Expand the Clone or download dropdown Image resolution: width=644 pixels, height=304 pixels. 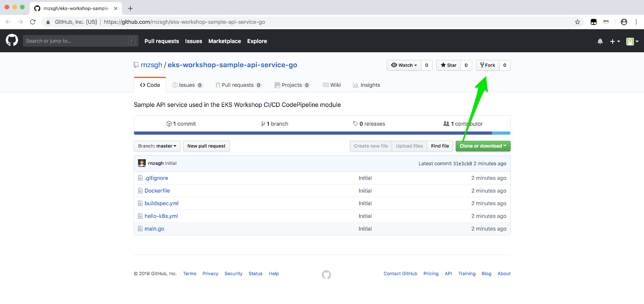(x=483, y=146)
